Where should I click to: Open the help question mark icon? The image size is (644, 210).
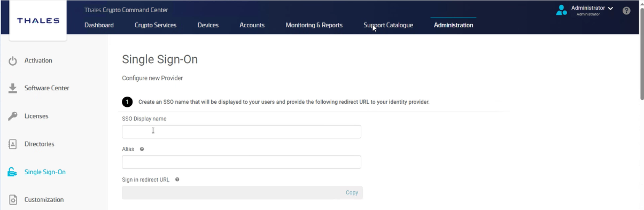626,11
